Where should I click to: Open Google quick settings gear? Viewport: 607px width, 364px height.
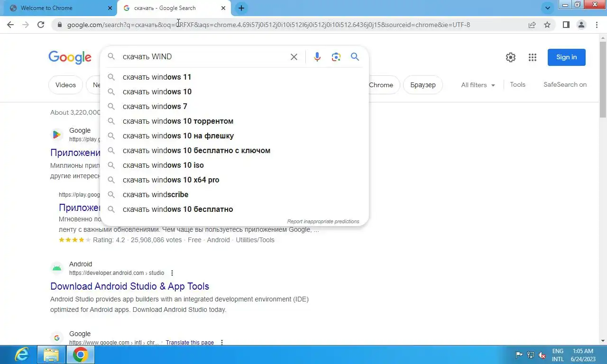click(x=511, y=57)
